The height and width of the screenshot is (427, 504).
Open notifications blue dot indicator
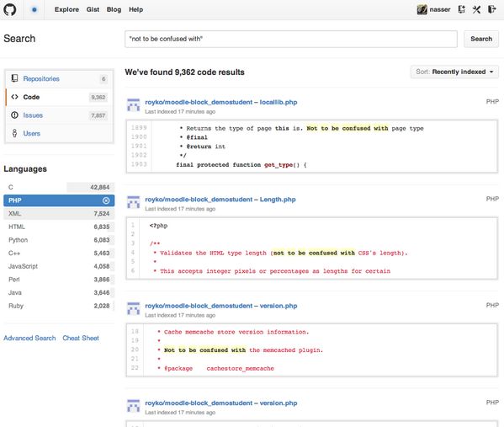[x=34, y=9]
